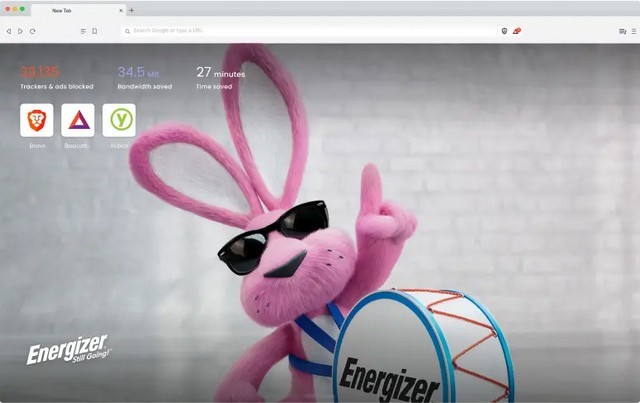Reload the page
This screenshot has height=403, width=640.
(x=33, y=31)
